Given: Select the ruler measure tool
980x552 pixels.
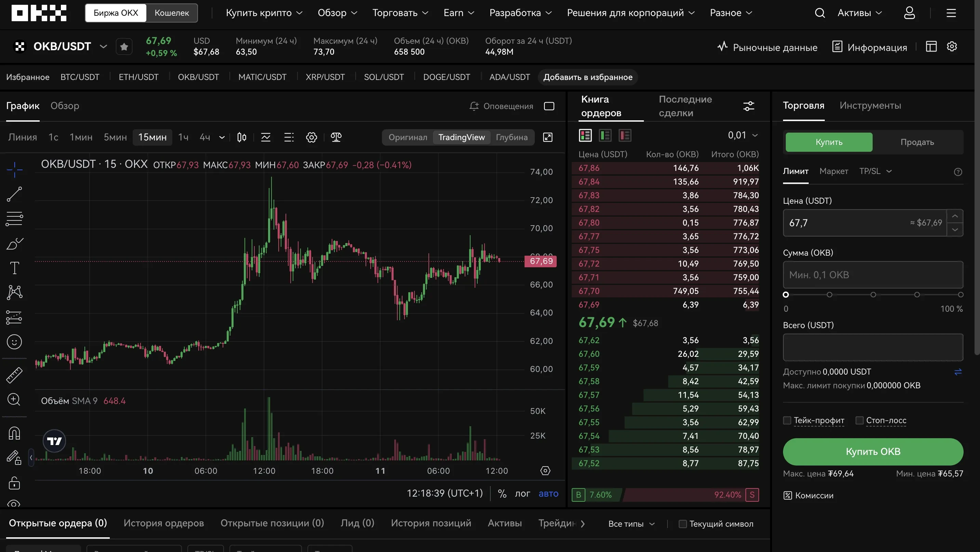Looking at the screenshot, I should (x=14, y=375).
